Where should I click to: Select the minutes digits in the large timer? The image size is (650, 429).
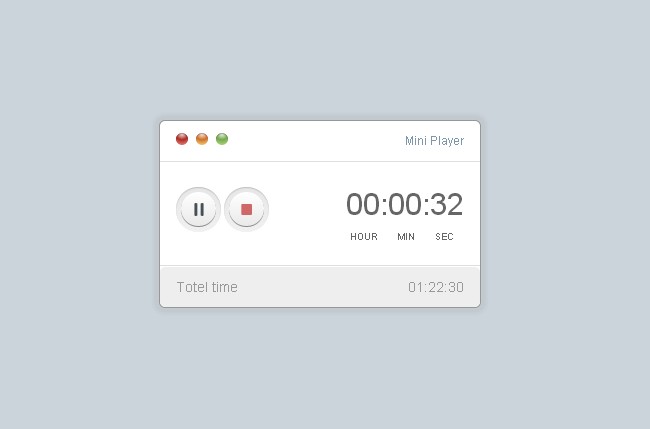(x=405, y=204)
